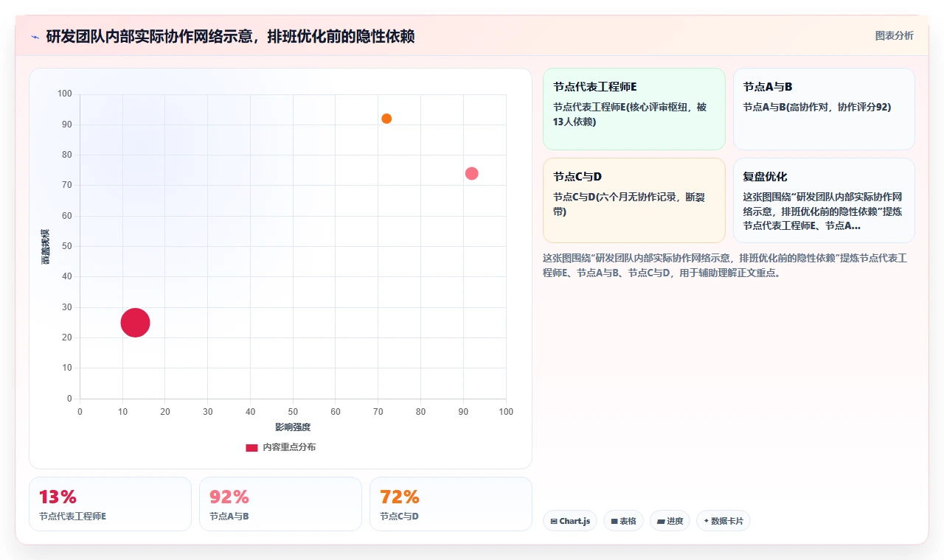Screen dimensions: 944x560
Task: Open the 节点C与D orange card
Action: 634,200
